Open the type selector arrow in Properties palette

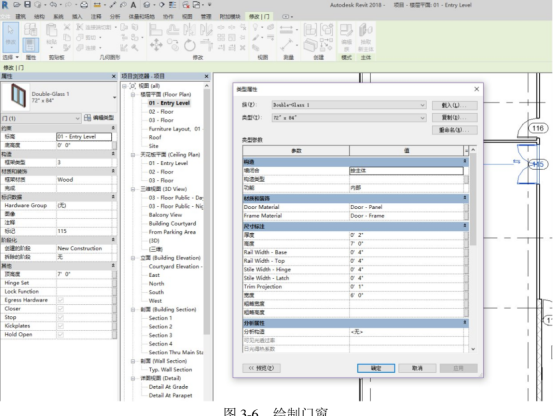pos(114,97)
